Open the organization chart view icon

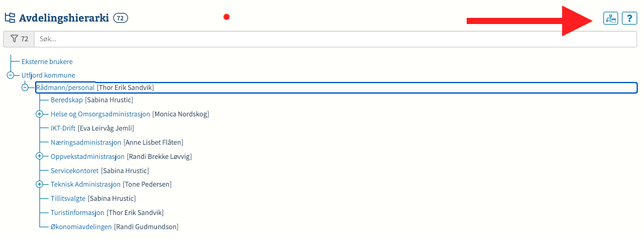click(610, 18)
